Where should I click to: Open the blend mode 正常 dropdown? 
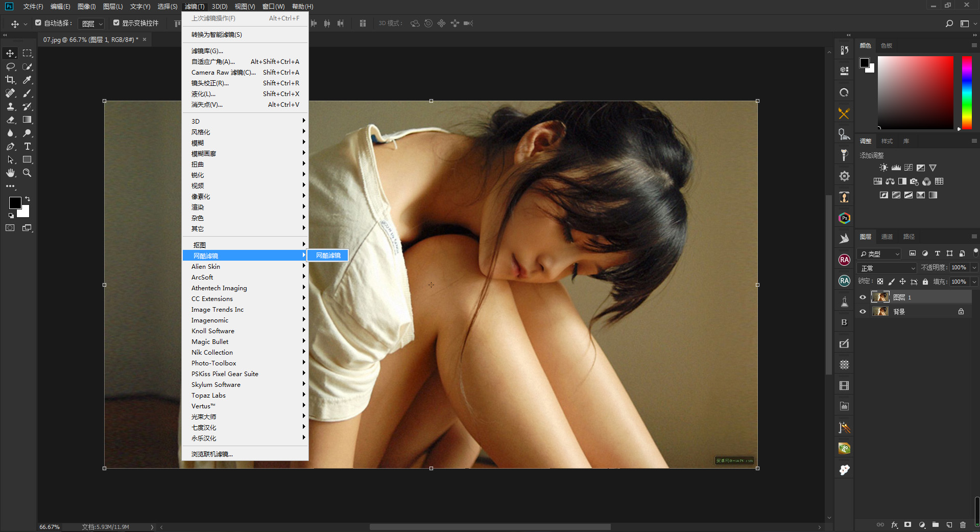888,268
